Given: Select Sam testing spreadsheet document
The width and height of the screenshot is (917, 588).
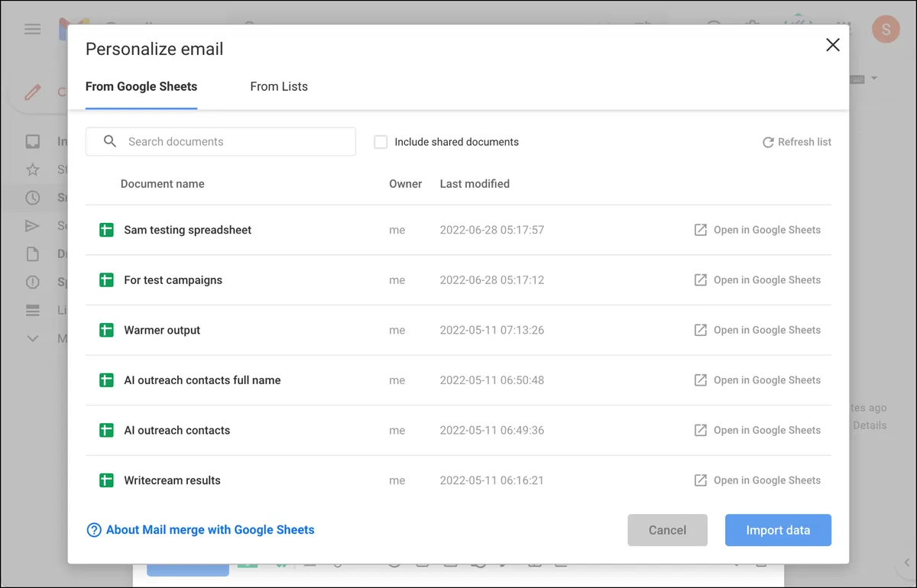Looking at the screenshot, I should pos(458,230).
